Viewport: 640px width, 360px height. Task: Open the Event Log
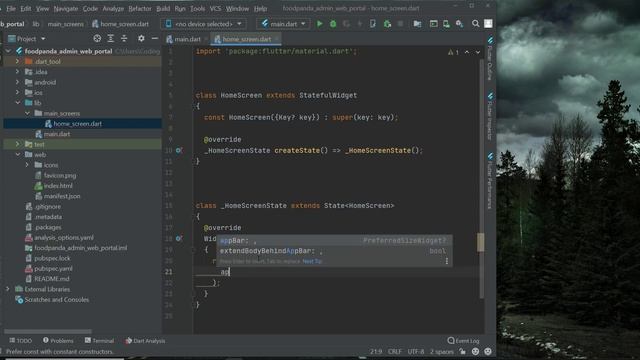pos(463,340)
